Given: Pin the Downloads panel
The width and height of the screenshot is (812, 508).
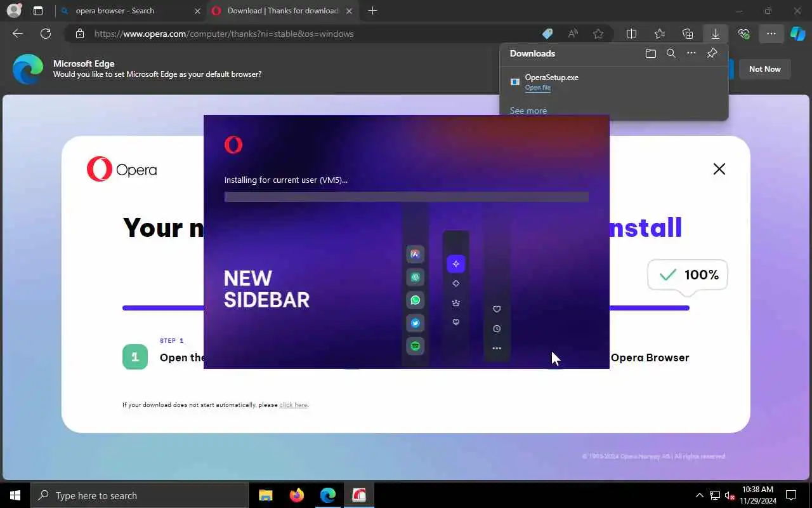Looking at the screenshot, I should [712, 53].
